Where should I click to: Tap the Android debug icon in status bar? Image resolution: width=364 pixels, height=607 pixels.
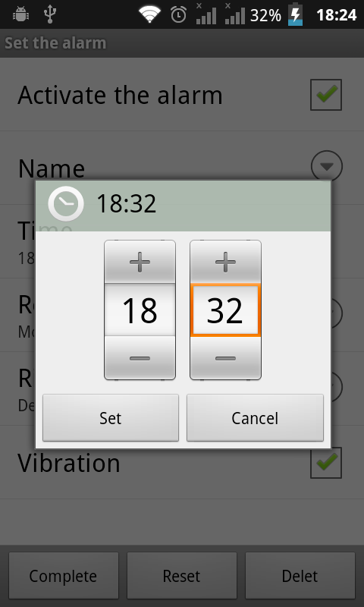click(21, 14)
